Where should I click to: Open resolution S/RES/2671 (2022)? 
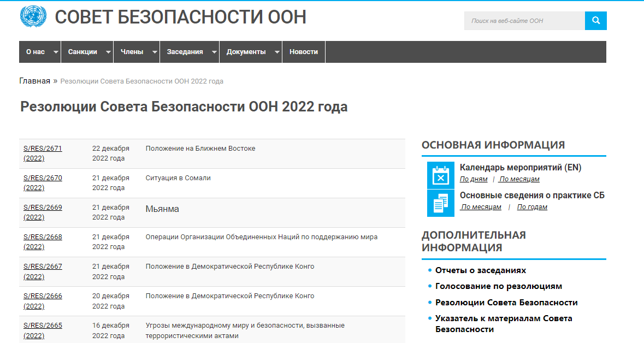click(x=43, y=153)
